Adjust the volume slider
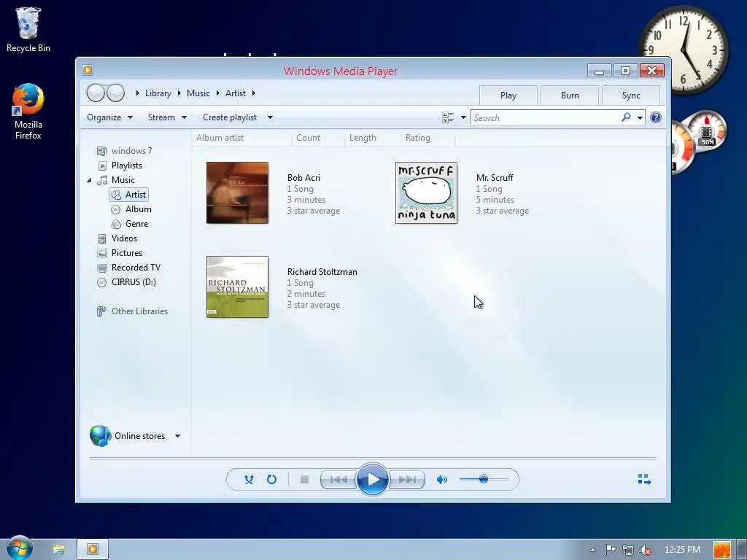747x560 pixels. click(484, 479)
